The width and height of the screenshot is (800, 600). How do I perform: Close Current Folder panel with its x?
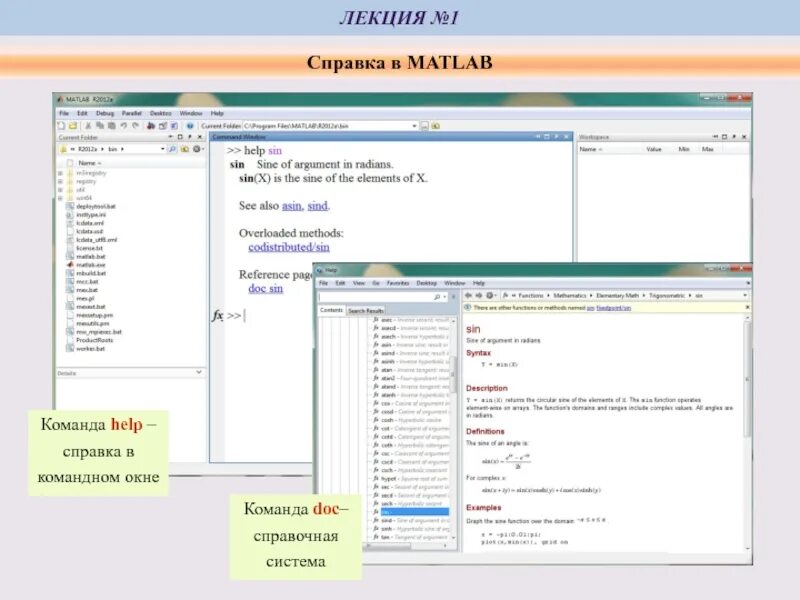[200, 137]
